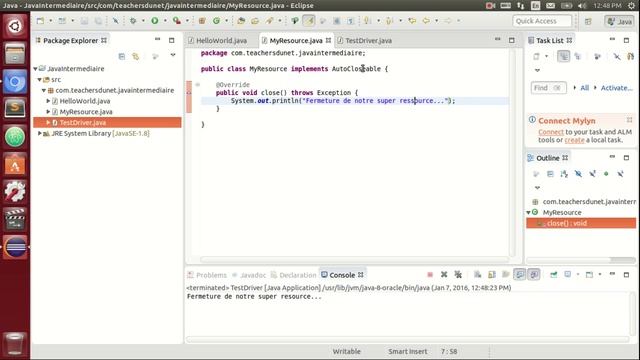This screenshot has width=640, height=360.
Task: Click override marker in editor gutter
Action: coord(189,93)
